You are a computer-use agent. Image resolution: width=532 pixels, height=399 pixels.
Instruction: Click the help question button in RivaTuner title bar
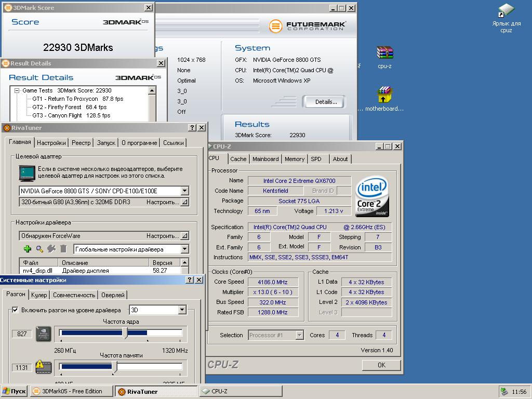192,128
